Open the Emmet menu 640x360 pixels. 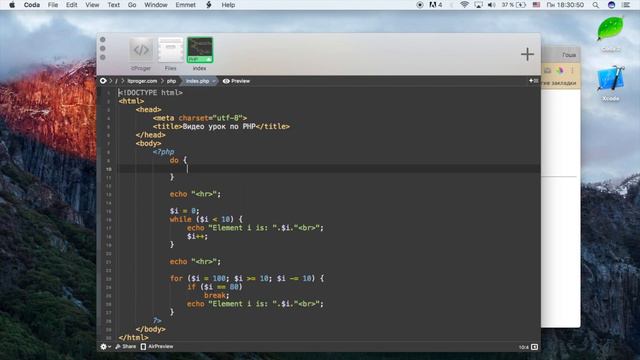pos(186,5)
